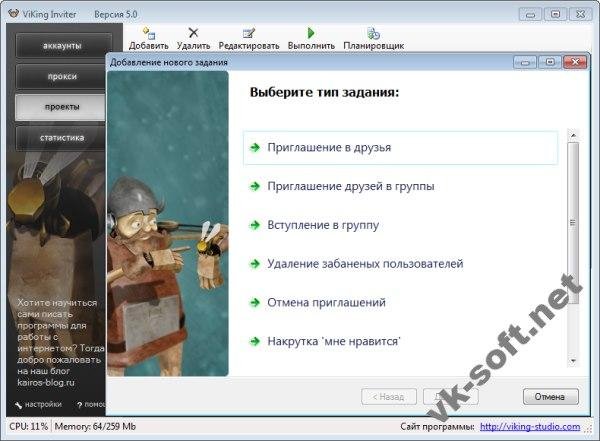
Task: Open the viking-studio.com website link
Action: tap(530, 426)
